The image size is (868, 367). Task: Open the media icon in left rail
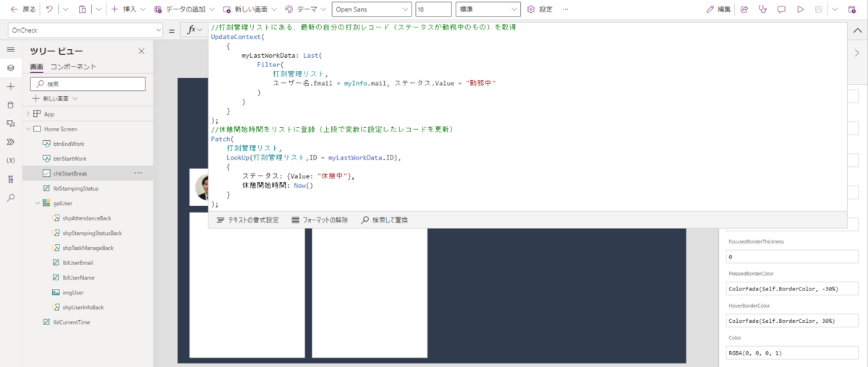pos(11,124)
